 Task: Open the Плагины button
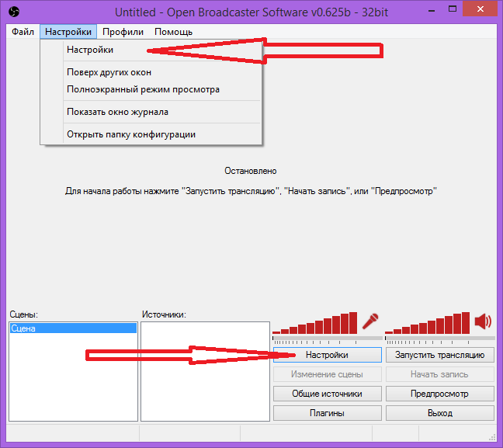328,413
